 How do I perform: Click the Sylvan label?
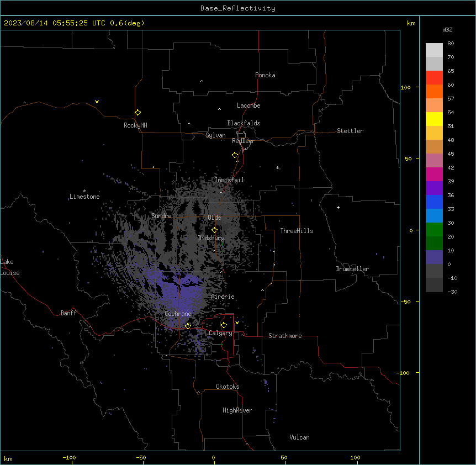(215, 135)
